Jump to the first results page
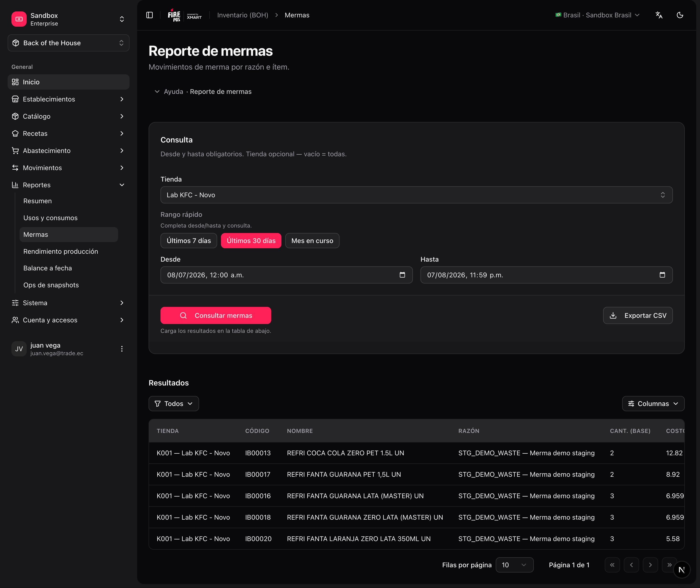Viewport: 700px width, 588px height. (x=612, y=565)
